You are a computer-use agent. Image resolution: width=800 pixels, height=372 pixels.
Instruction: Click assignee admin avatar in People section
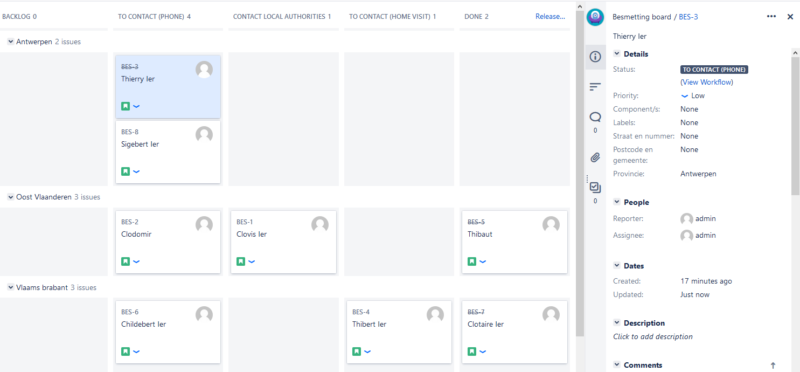(x=687, y=236)
